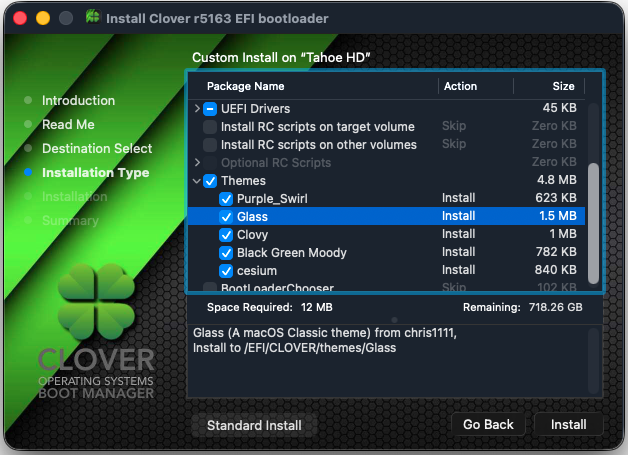This screenshot has width=628, height=455.
Task: Click the Remaining 718.26 GB value
Action: [x=556, y=307]
